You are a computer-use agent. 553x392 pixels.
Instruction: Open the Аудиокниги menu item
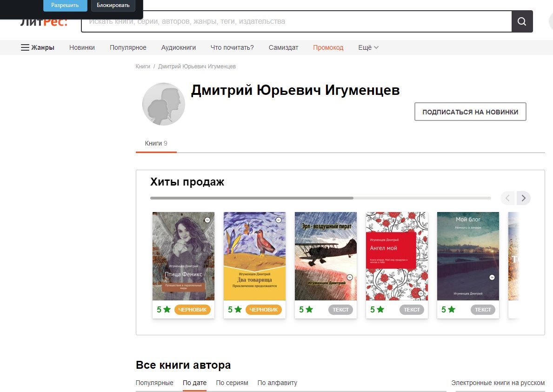[179, 47]
